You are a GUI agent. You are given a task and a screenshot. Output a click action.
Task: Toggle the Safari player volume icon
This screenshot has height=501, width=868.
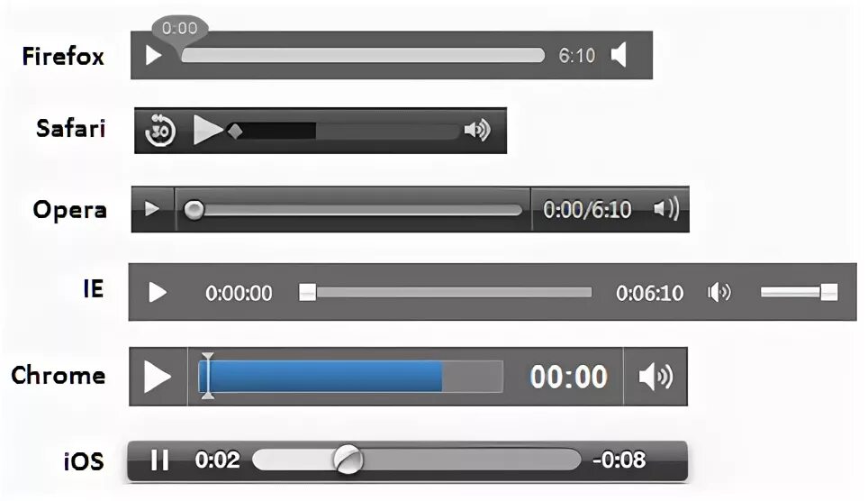tap(477, 131)
